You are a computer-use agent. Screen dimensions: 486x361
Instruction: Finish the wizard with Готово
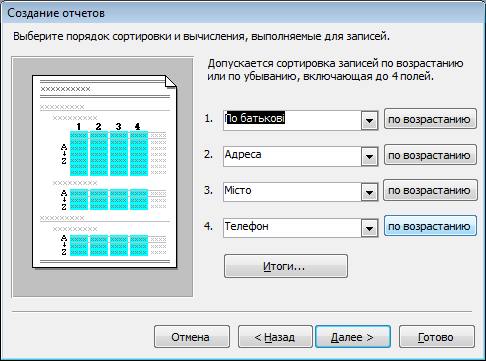point(437,337)
